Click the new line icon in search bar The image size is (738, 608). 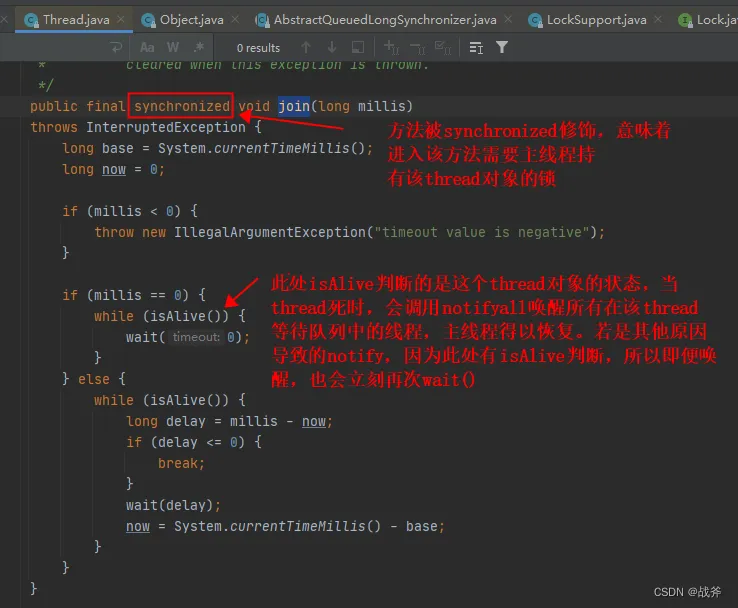coord(116,48)
